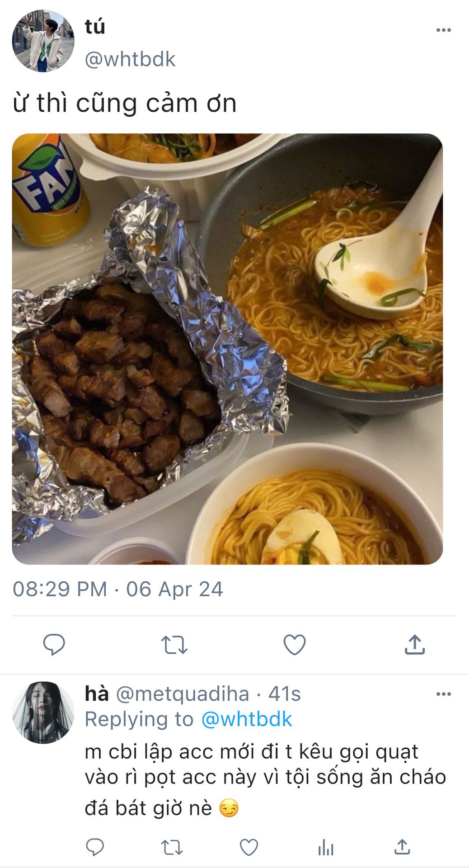Open the @whtbdk mention link

click(x=246, y=719)
